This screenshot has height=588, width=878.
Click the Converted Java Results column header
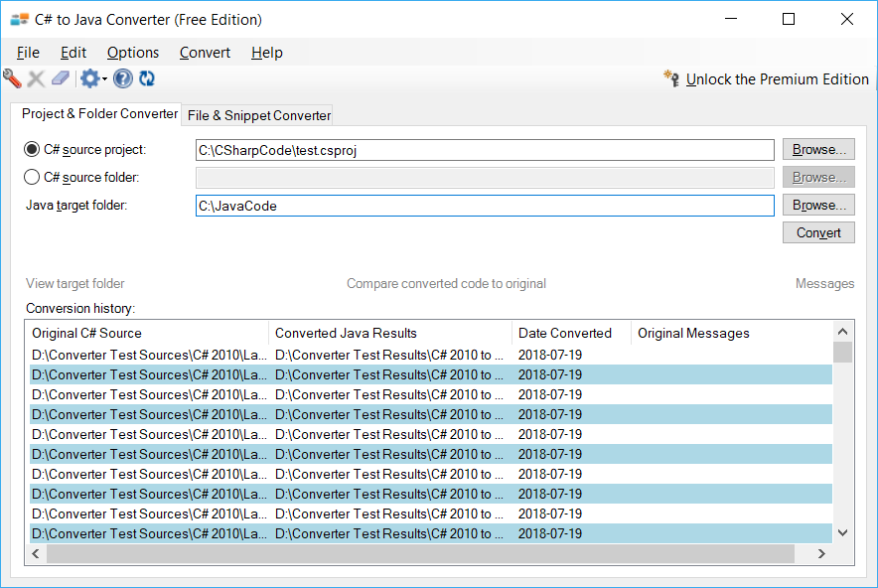tap(390, 333)
